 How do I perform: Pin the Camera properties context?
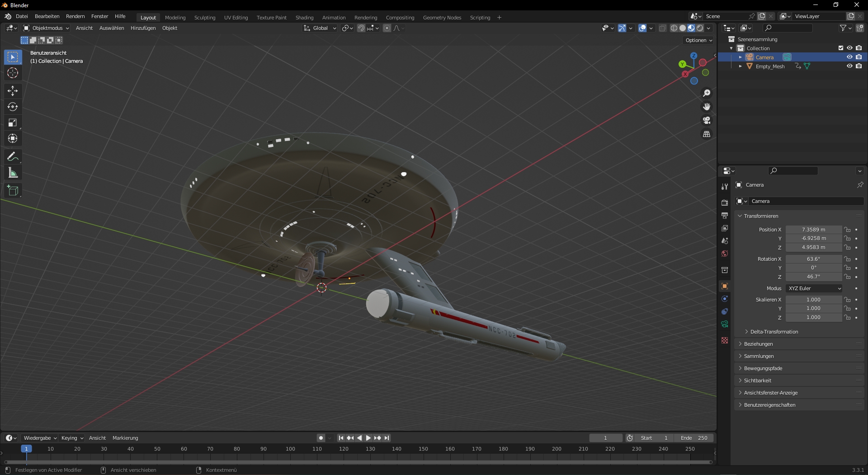(860, 185)
